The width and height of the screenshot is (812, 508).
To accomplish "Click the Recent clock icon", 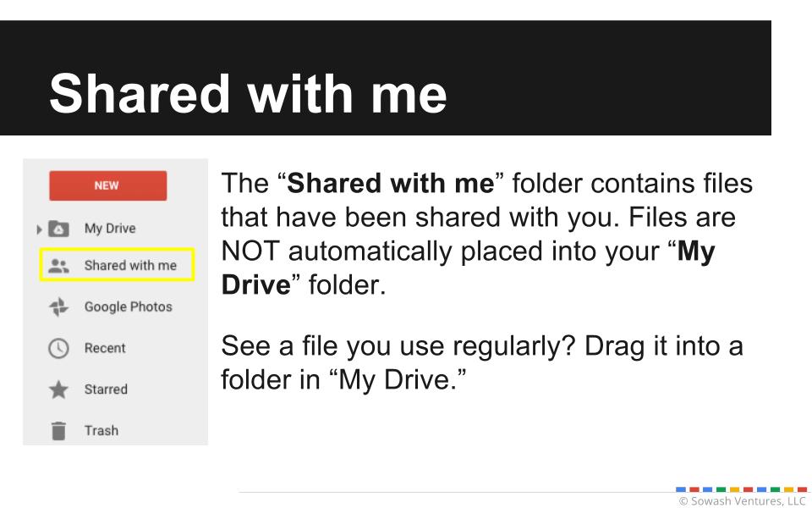I will pyautogui.click(x=58, y=348).
